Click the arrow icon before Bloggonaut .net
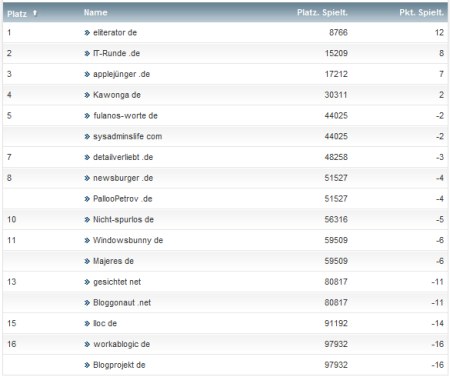This screenshot has width=450, height=377. tap(87, 303)
